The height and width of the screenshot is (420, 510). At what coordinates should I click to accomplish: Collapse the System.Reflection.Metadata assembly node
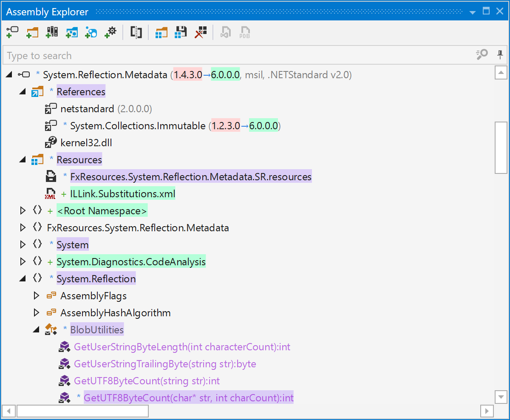point(9,75)
